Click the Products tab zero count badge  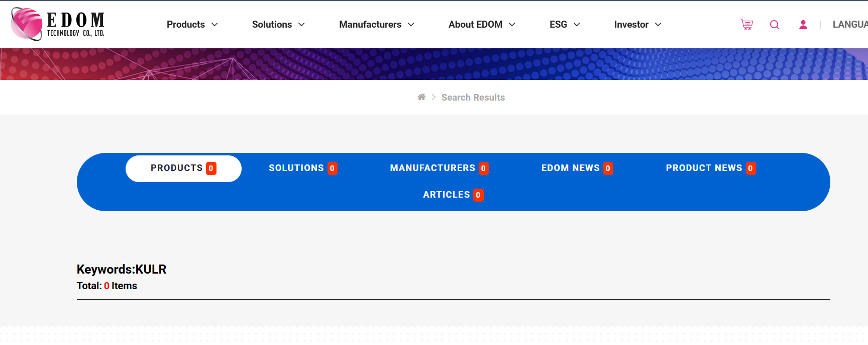pyautogui.click(x=211, y=168)
